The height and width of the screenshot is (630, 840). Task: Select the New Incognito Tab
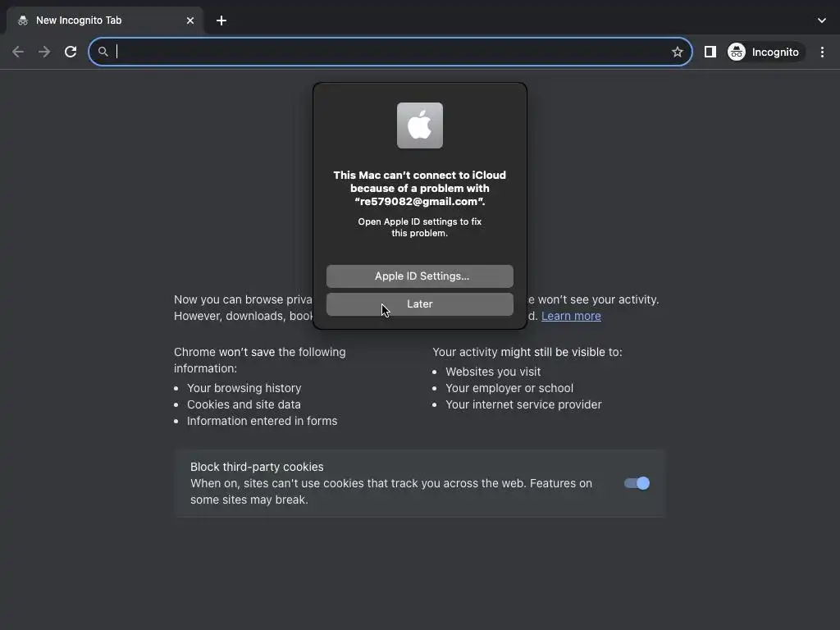click(104, 21)
